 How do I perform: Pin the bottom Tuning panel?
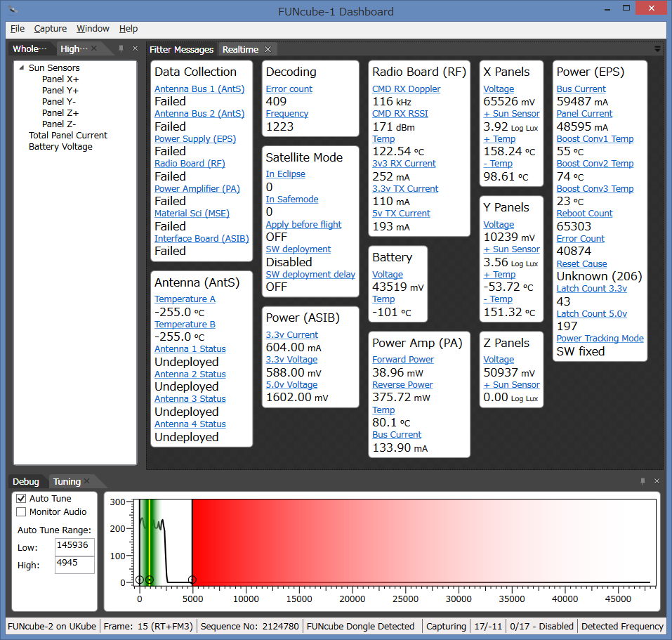(643, 481)
